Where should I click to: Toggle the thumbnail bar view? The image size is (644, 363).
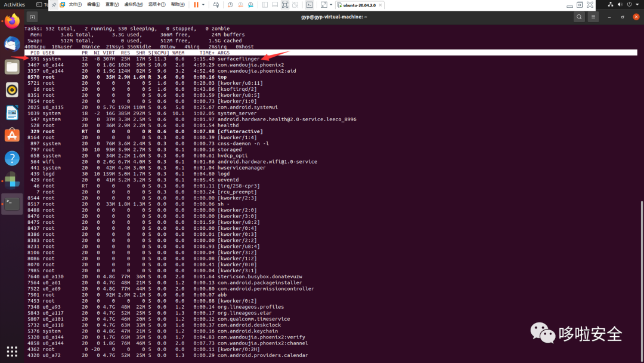click(x=275, y=5)
